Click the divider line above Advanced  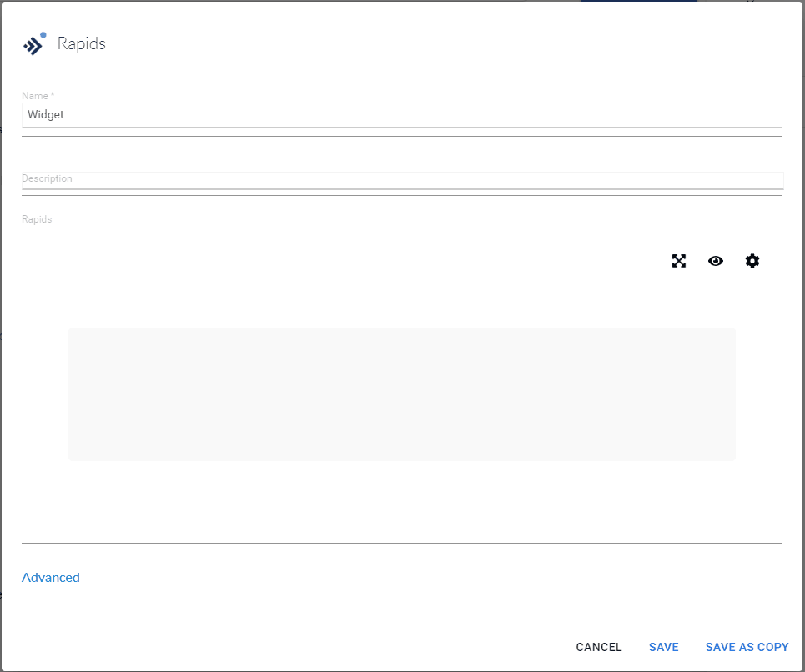[x=401, y=543]
